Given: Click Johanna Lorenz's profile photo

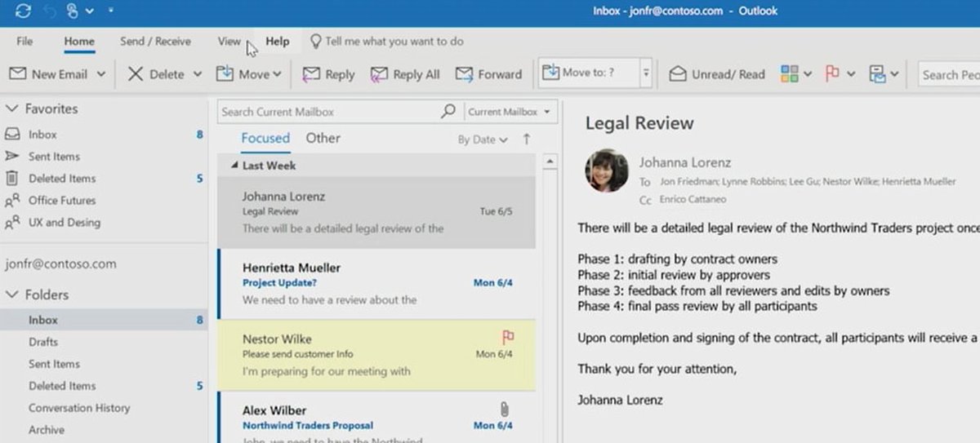Looking at the screenshot, I should pos(607,171).
